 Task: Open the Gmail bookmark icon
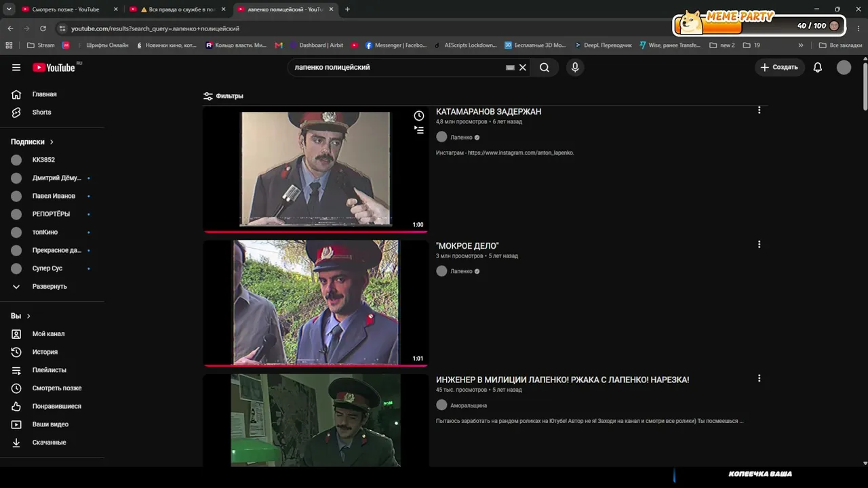pyautogui.click(x=279, y=45)
